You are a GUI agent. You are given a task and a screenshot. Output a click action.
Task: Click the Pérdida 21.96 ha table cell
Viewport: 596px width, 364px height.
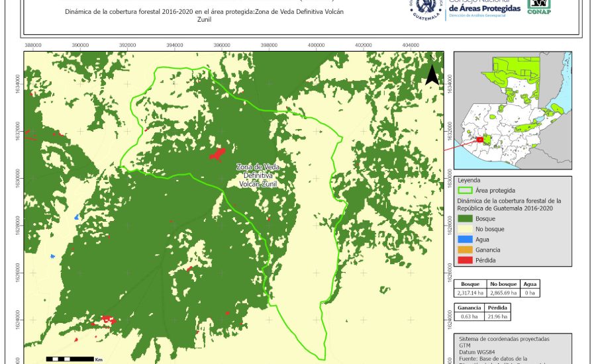(497, 316)
